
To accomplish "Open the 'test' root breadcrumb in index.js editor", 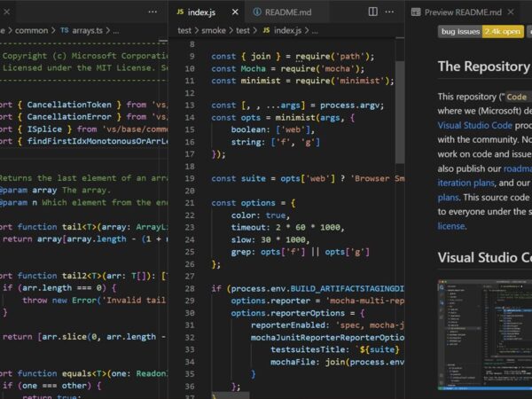I will (184, 30).
